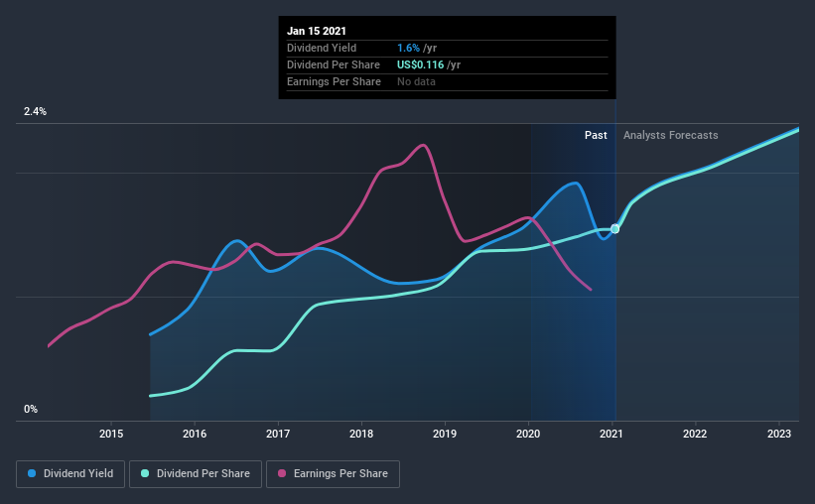Image resolution: width=815 pixels, height=504 pixels.
Task: Click the tooltip Dividend Per Share row label
Action: pos(334,64)
